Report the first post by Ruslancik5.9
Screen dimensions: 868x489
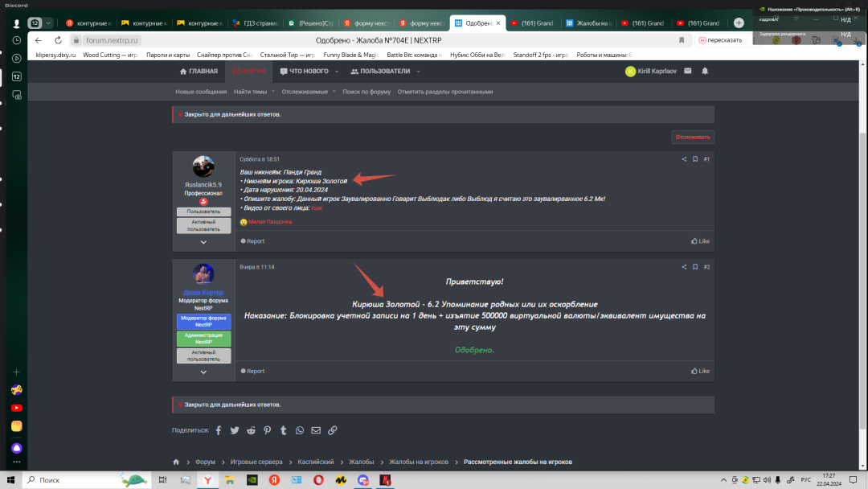[x=252, y=241]
